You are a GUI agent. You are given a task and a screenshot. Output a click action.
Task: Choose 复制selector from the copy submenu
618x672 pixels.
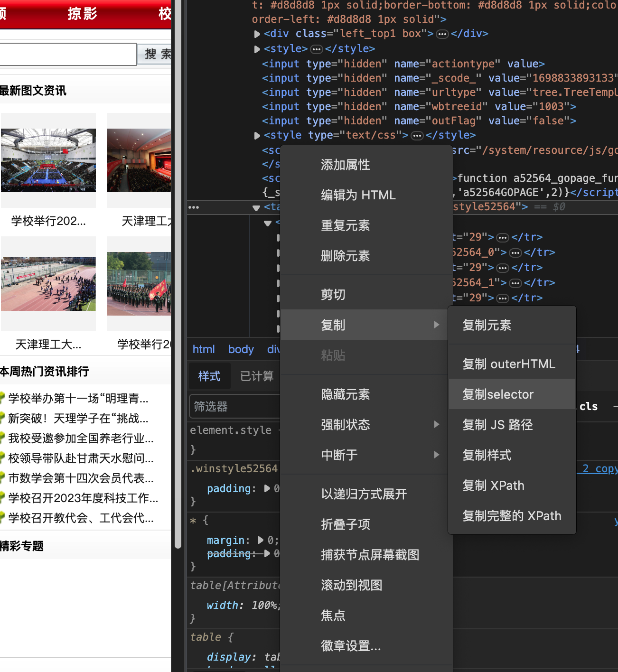click(498, 394)
